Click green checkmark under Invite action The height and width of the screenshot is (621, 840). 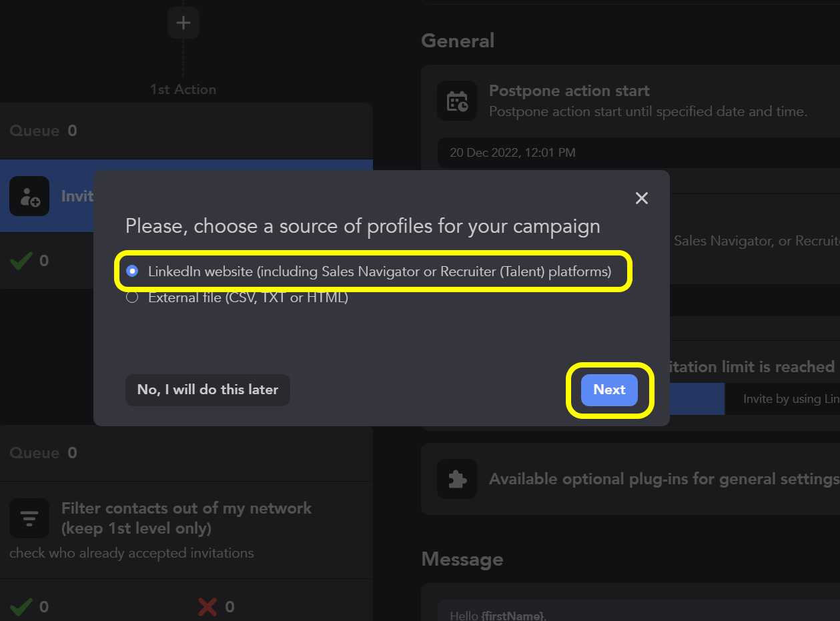[22, 261]
